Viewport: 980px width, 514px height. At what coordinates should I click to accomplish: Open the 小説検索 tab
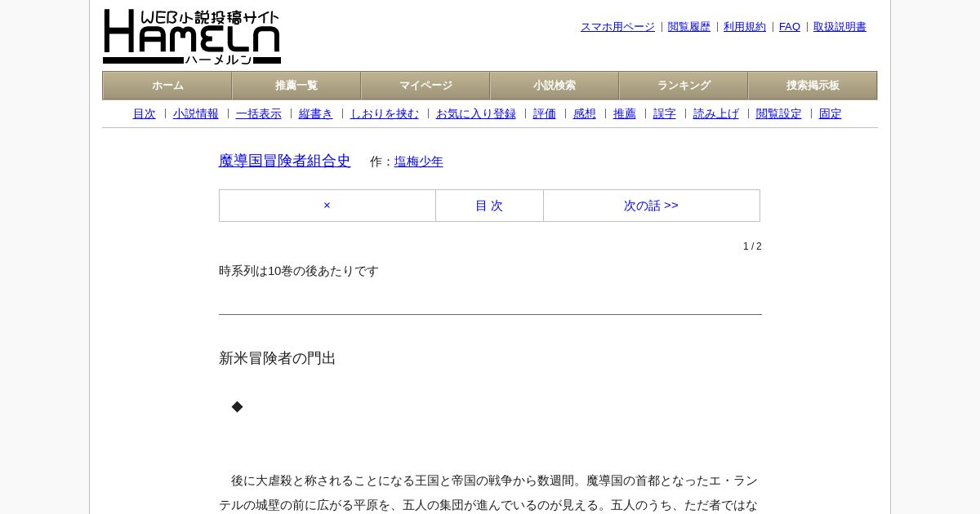555,86
